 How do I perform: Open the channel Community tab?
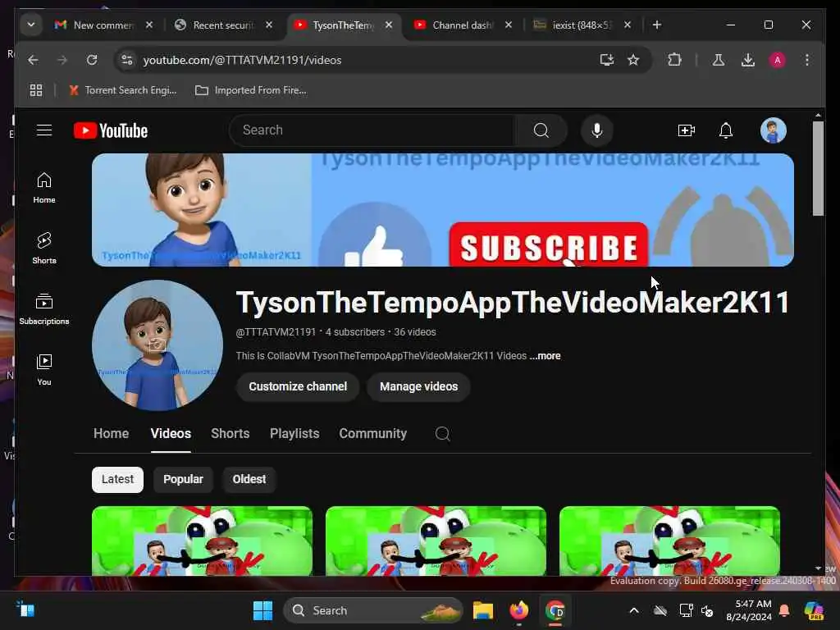tap(373, 433)
